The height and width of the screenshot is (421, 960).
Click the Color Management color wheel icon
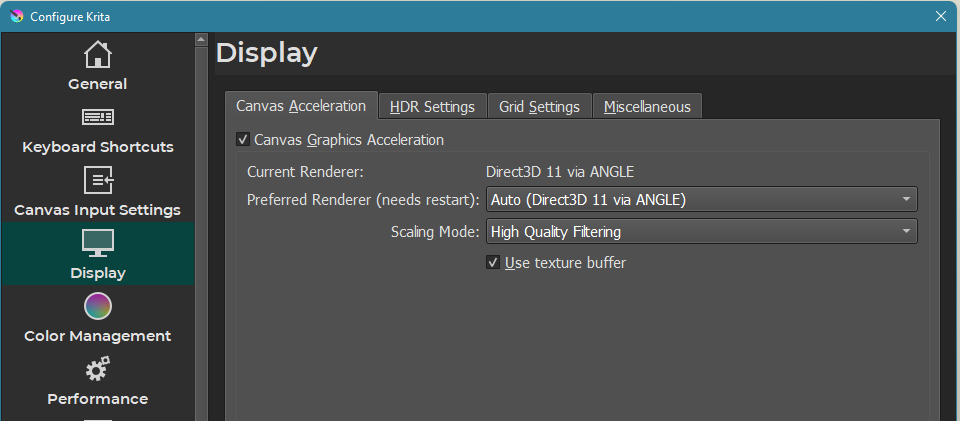coord(97,306)
